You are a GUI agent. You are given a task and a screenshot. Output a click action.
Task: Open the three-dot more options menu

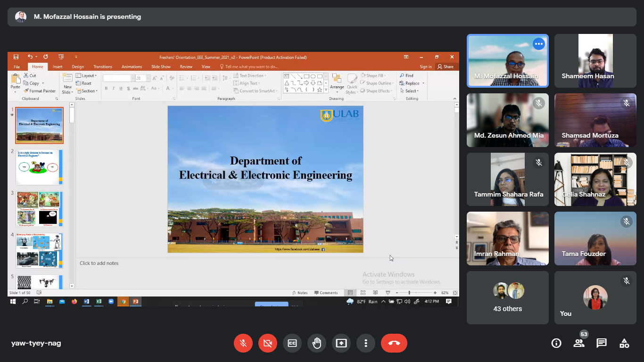coord(366,343)
